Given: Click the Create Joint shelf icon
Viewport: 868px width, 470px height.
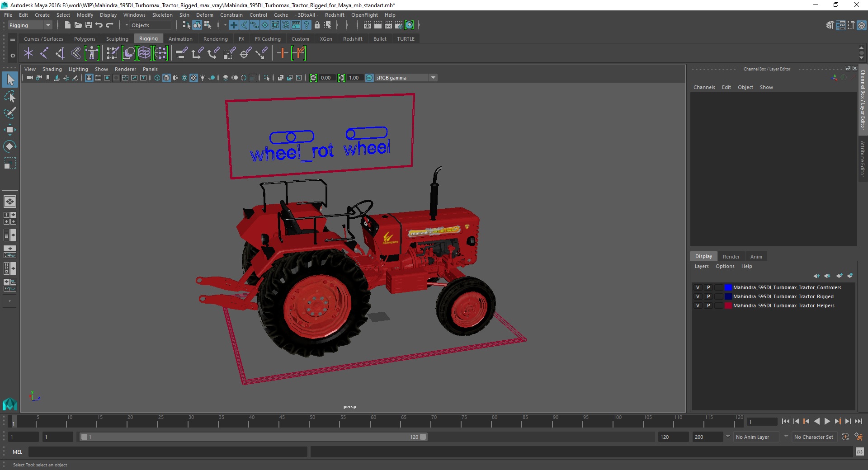Looking at the screenshot, I should point(44,53).
